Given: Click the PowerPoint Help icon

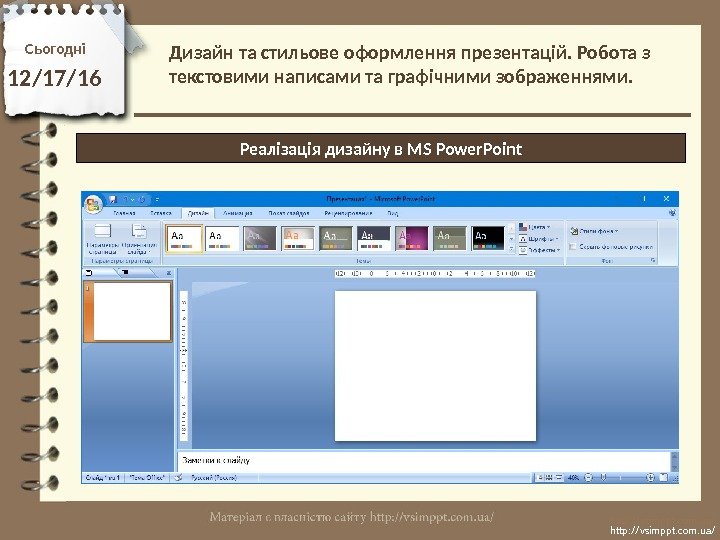Looking at the screenshot, I should (672, 213).
